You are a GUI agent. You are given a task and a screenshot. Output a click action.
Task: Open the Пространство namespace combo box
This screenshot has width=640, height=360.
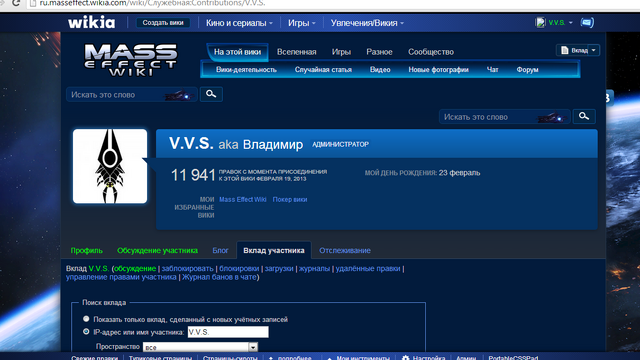coord(200,347)
